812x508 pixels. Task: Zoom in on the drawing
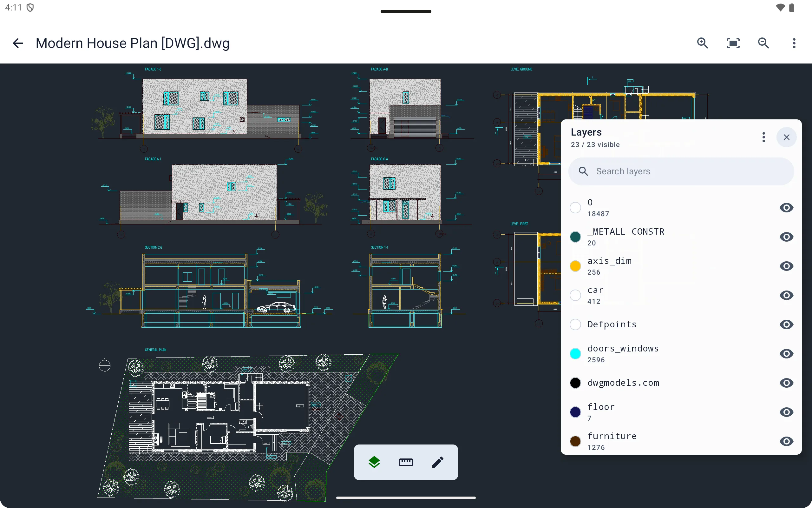tap(702, 43)
